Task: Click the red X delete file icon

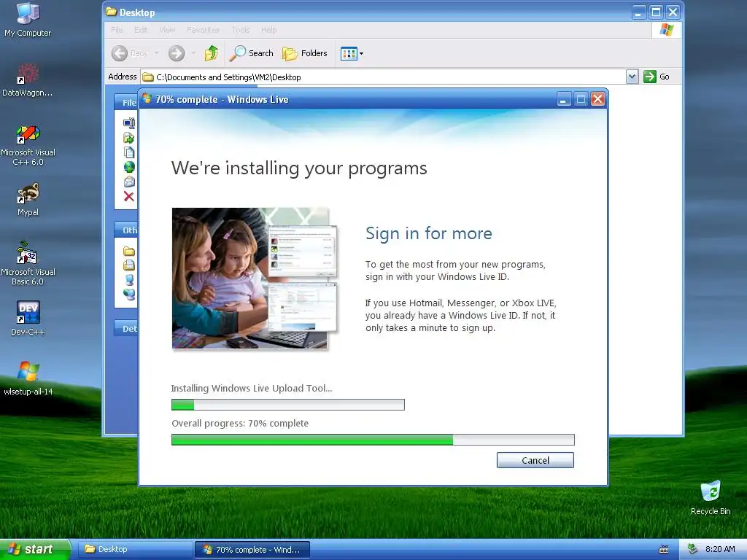Action: (129, 196)
